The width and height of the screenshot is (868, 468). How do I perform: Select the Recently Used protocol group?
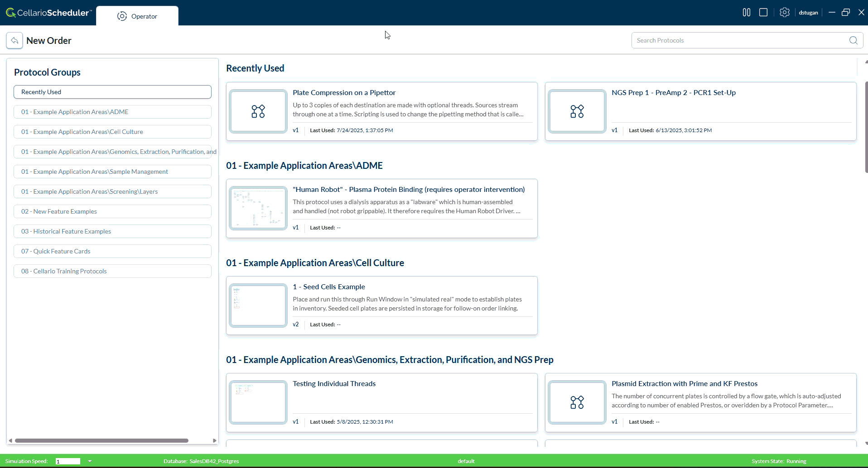coord(112,92)
